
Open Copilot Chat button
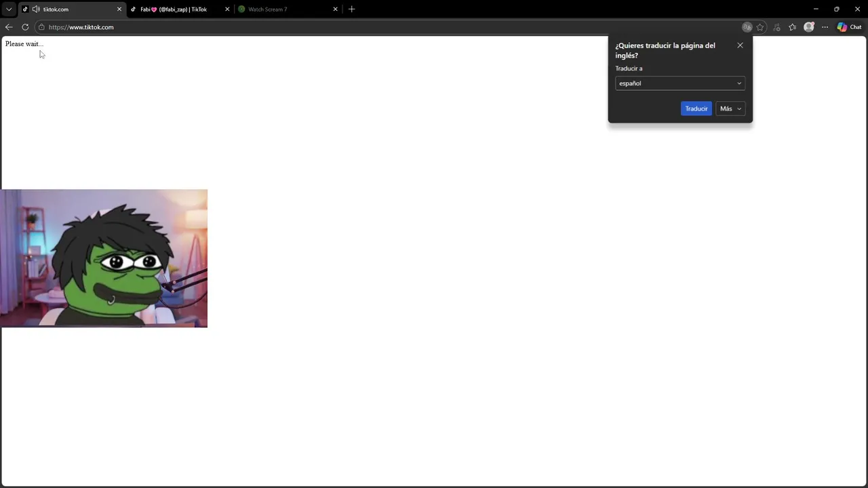coord(849,27)
